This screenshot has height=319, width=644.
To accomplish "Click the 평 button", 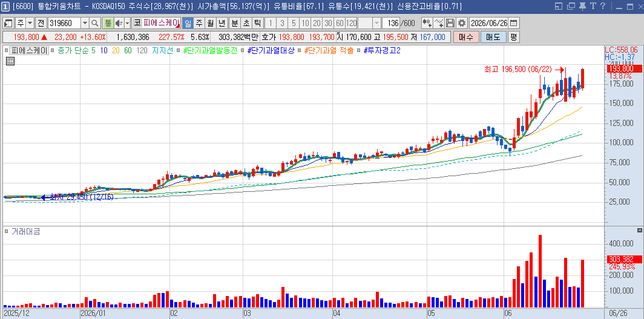I will pos(514,37).
